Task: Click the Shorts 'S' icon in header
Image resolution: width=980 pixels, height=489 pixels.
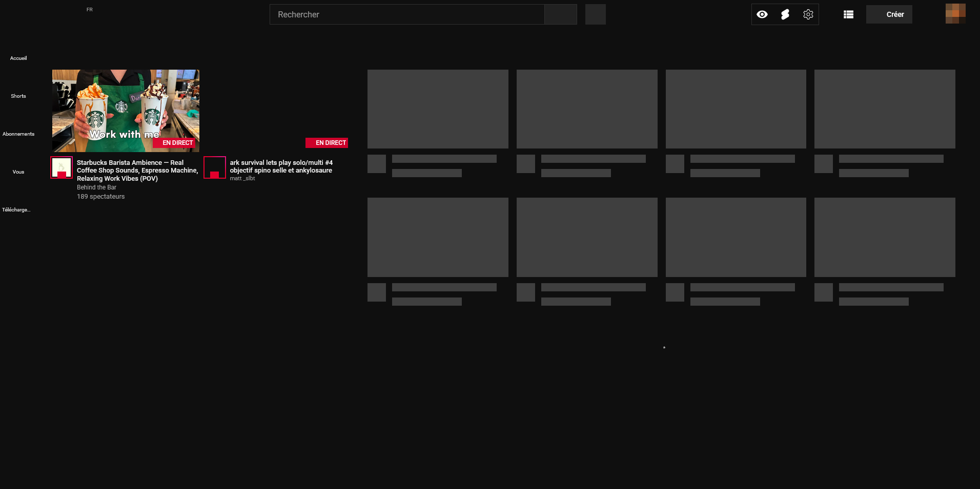Action: [785, 14]
